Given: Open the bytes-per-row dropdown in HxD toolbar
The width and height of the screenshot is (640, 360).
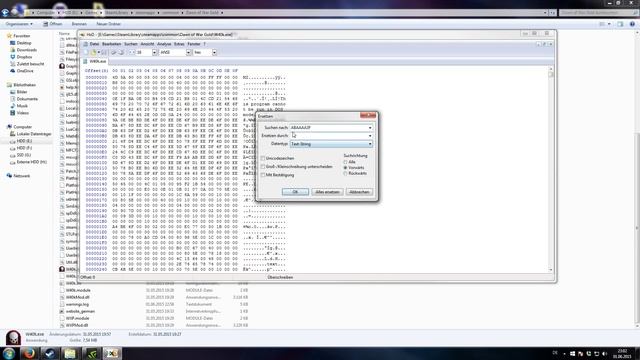Looking at the screenshot, I should [x=154, y=52].
